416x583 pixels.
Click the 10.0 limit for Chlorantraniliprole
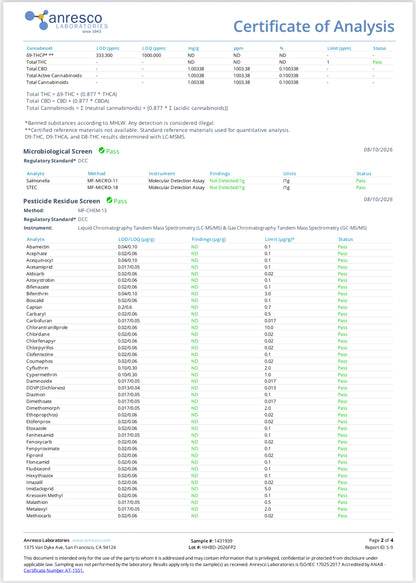tap(269, 328)
